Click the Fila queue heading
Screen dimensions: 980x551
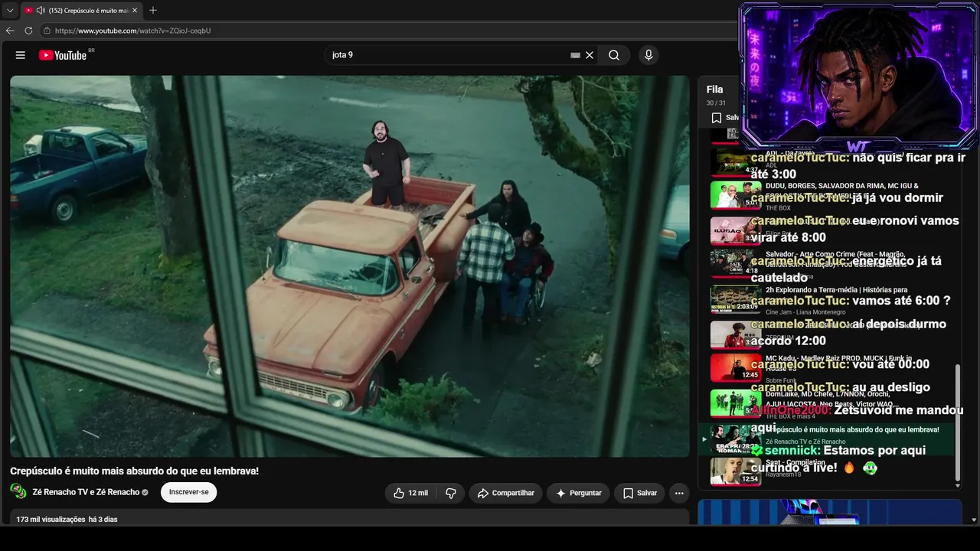[x=714, y=90]
